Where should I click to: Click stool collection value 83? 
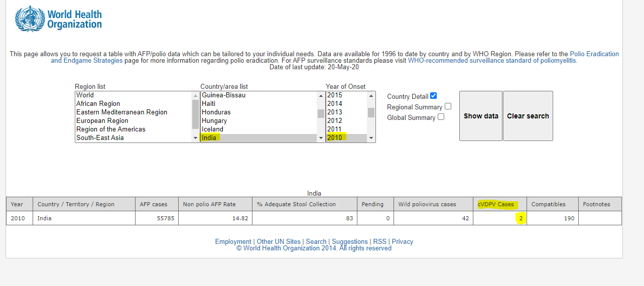coord(305,218)
